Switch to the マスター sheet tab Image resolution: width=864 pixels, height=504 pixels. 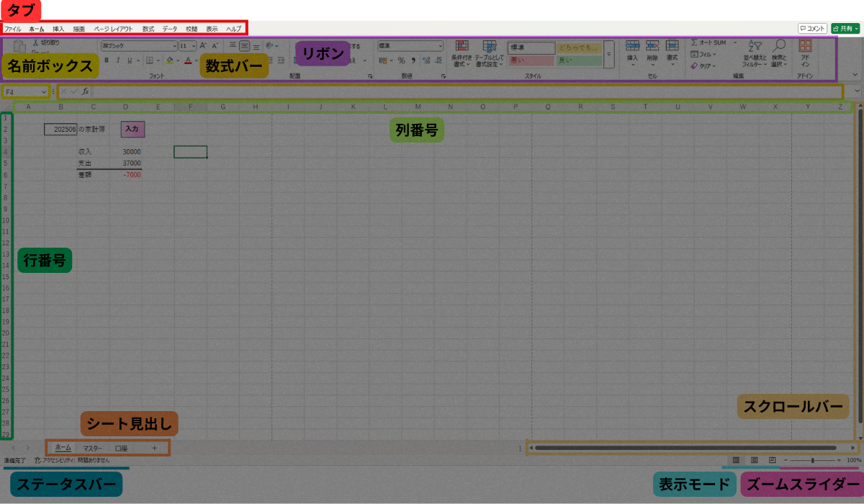93,448
